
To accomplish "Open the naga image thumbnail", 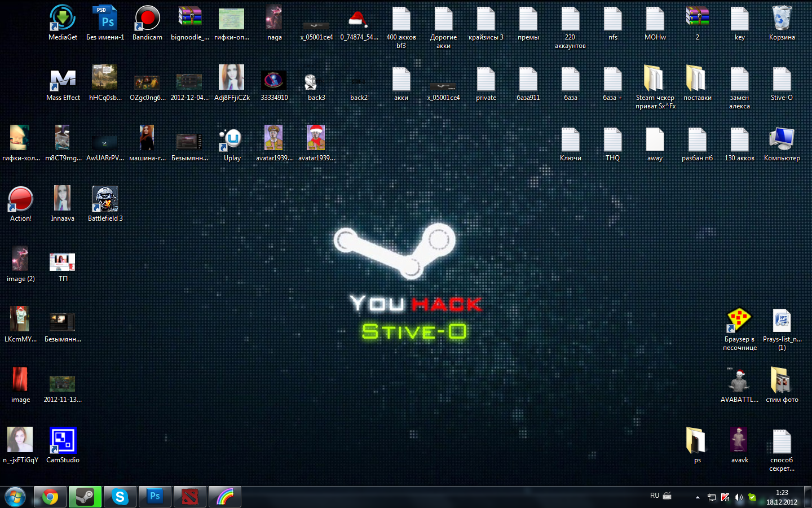I will pyautogui.click(x=274, y=23).
